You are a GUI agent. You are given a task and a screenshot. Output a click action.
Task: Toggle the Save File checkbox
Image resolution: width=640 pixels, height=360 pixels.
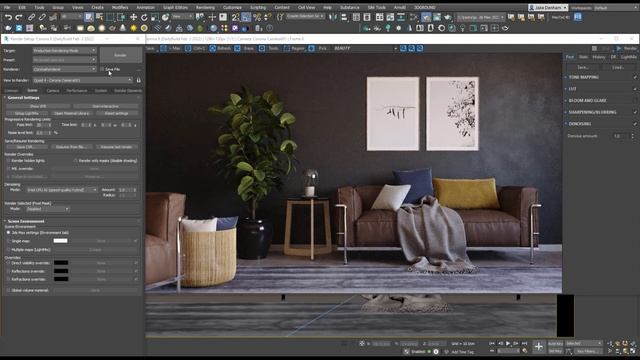(x=102, y=69)
